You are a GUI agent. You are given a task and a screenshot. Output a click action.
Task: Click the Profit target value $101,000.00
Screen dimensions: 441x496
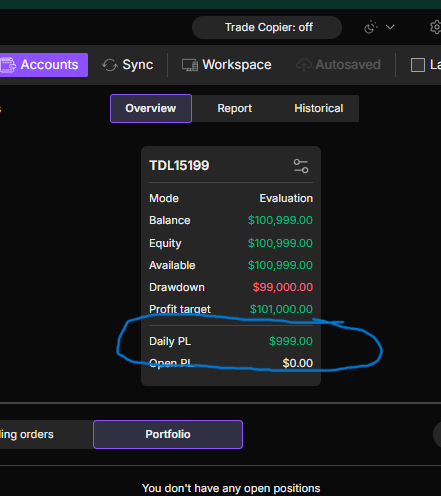(281, 309)
